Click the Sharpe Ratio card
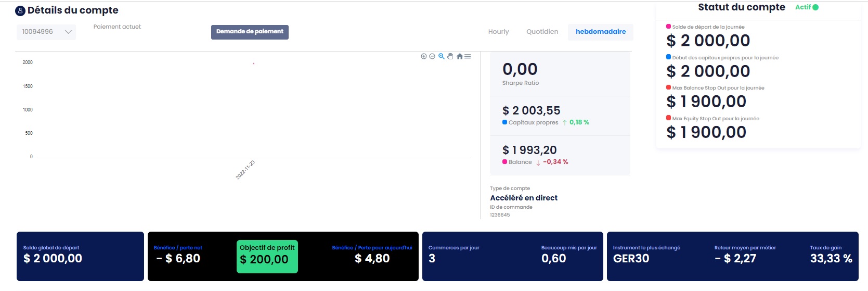 click(560, 74)
